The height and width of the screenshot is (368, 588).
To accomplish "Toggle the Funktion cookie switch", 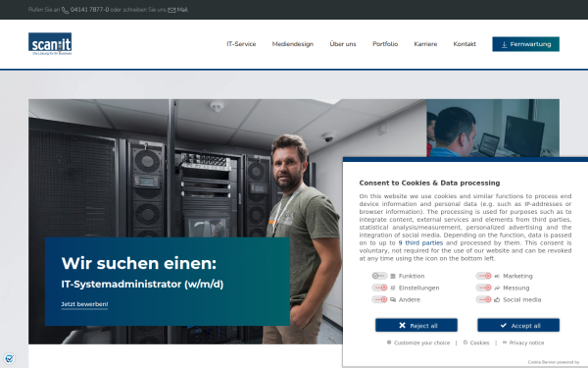I will coord(379,276).
